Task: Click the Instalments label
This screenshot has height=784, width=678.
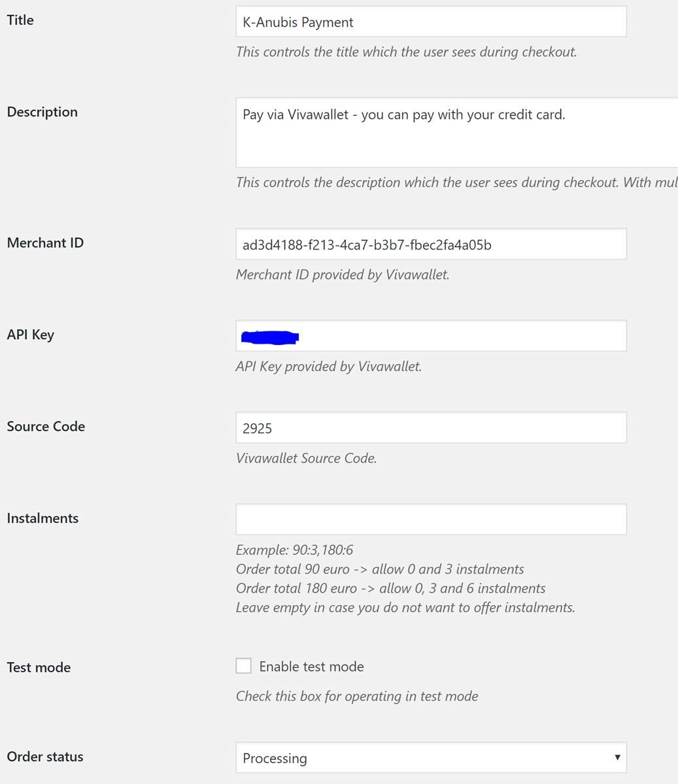Action: click(42, 517)
